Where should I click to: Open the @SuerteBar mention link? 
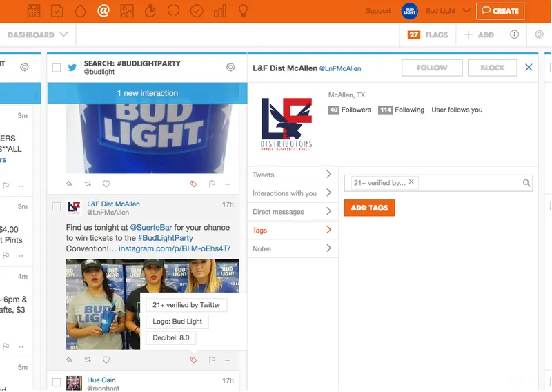pos(151,228)
